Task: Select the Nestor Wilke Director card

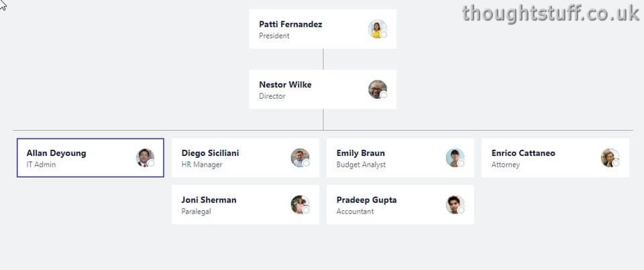Action: click(x=323, y=89)
